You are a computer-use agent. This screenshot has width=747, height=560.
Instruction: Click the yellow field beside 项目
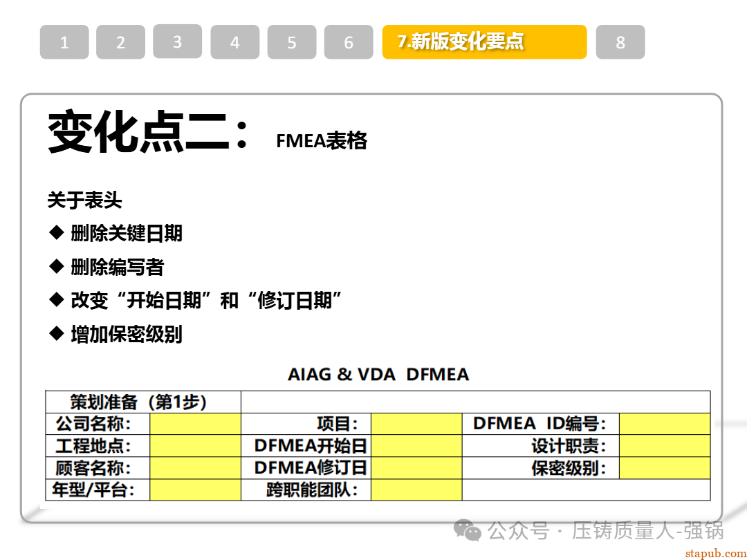point(416,424)
